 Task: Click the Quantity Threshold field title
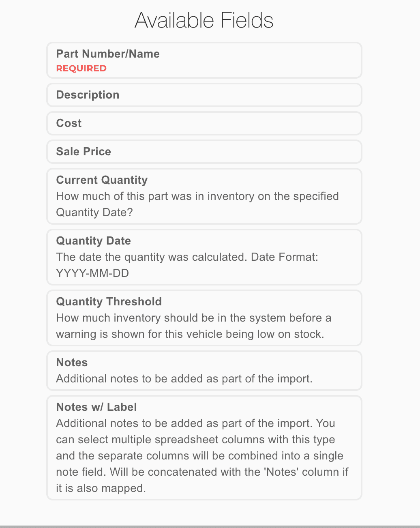(109, 302)
